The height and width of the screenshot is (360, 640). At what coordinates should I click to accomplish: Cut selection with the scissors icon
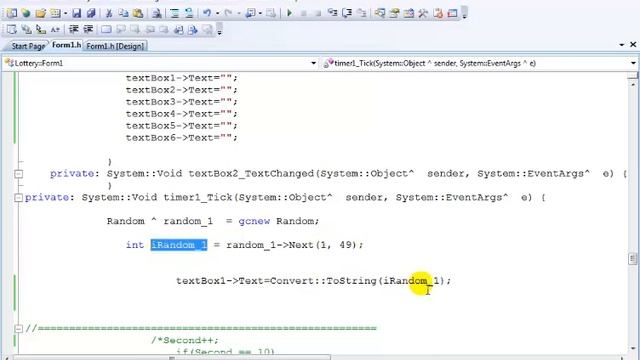coord(109,13)
